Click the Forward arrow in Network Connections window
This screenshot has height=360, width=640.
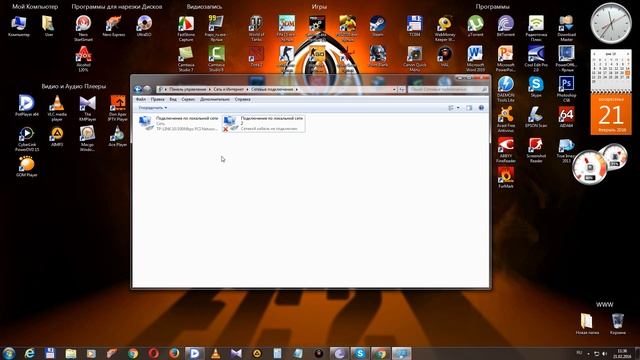coord(147,89)
